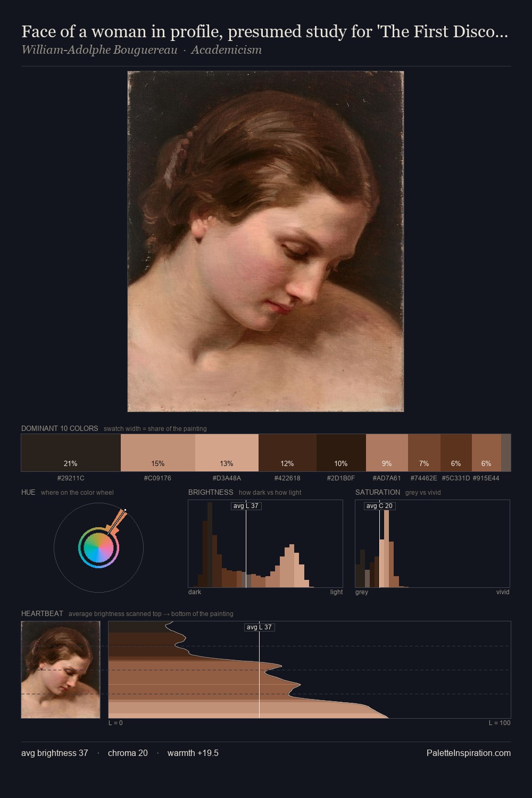Pick the #915E44 swatch at 6%

point(486,453)
